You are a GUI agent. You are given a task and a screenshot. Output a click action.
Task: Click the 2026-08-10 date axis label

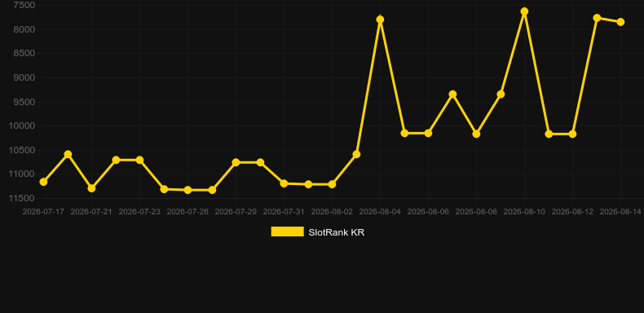(x=524, y=212)
